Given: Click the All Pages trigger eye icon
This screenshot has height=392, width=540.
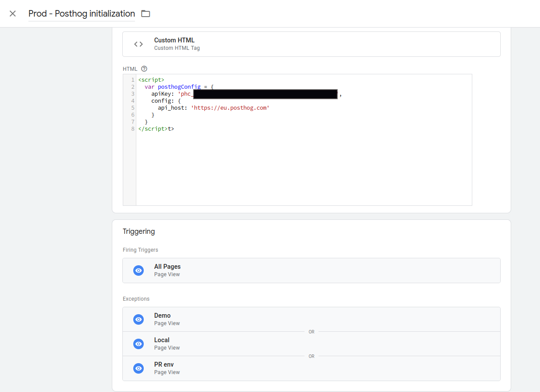Looking at the screenshot, I should point(138,271).
